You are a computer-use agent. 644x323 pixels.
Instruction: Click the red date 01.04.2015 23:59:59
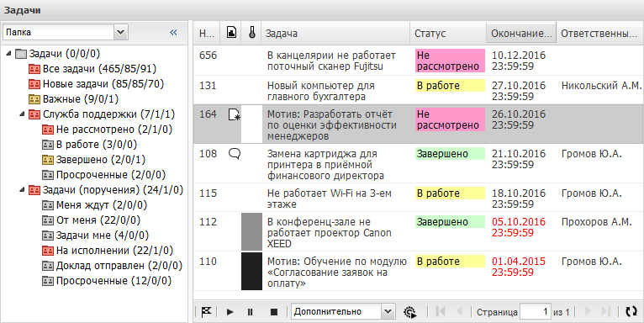(x=519, y=267)
